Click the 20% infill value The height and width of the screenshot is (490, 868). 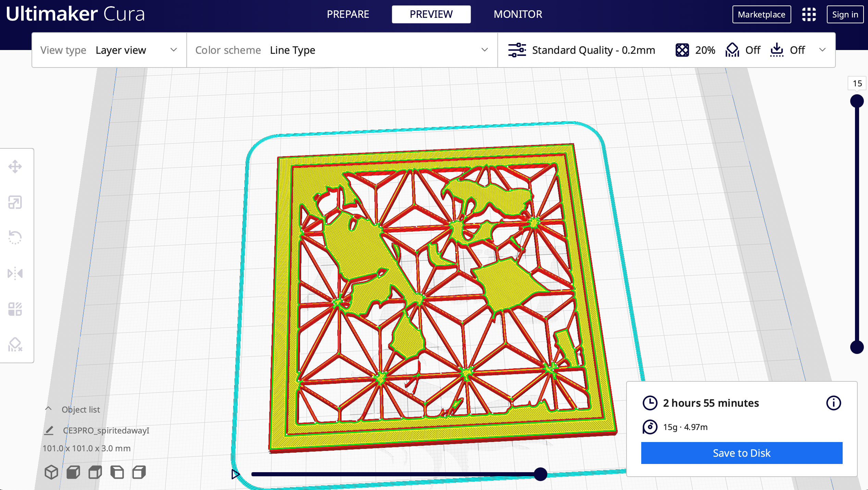pyautogui.click(x=705, y=50)
